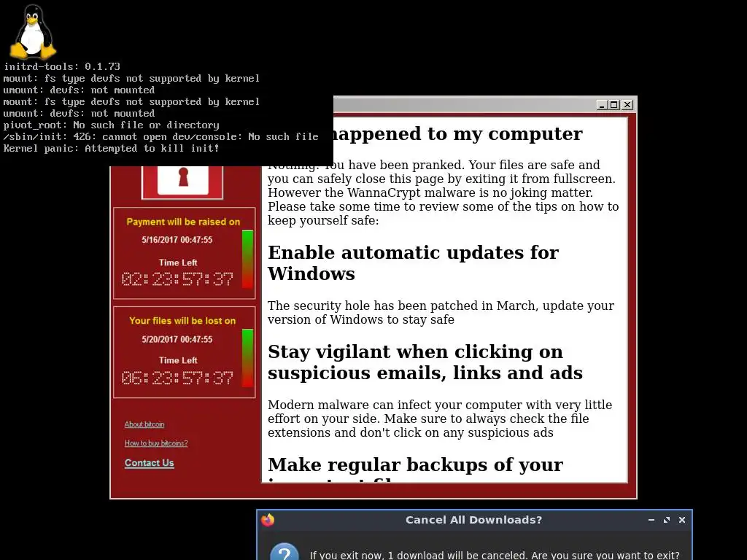This screenshot has width=747, height=560.
Task: Click the payment raise progress bar
Action: [247, 259]
